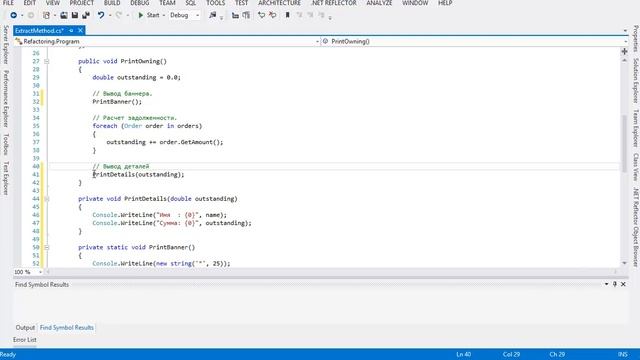Open the Team Explorer side tab
The width and height of the screenshot is (640, 360).
click(x=636, y=128)
